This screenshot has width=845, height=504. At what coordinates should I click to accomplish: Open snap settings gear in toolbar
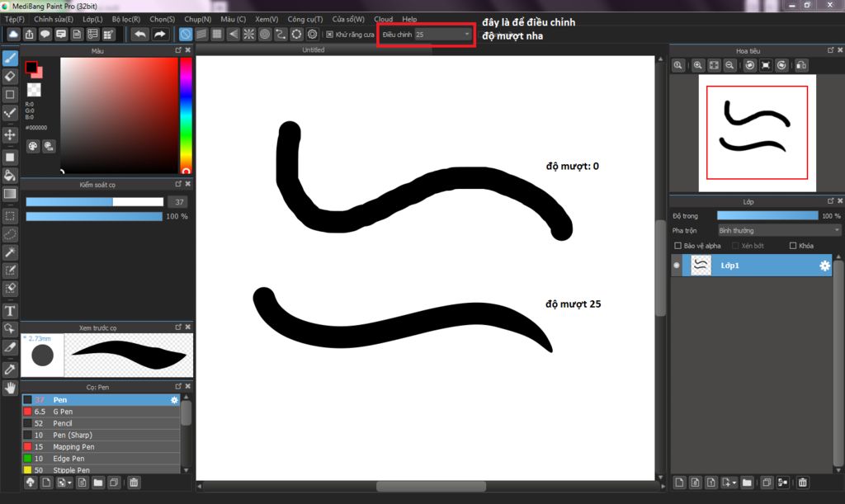[313, 35]
